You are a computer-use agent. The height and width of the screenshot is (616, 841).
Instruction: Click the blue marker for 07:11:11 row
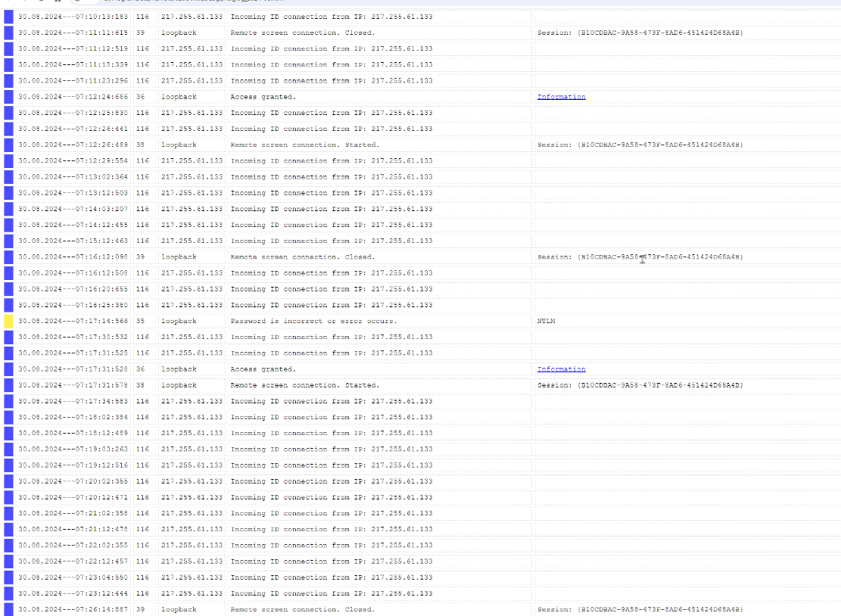pos(9,33)
